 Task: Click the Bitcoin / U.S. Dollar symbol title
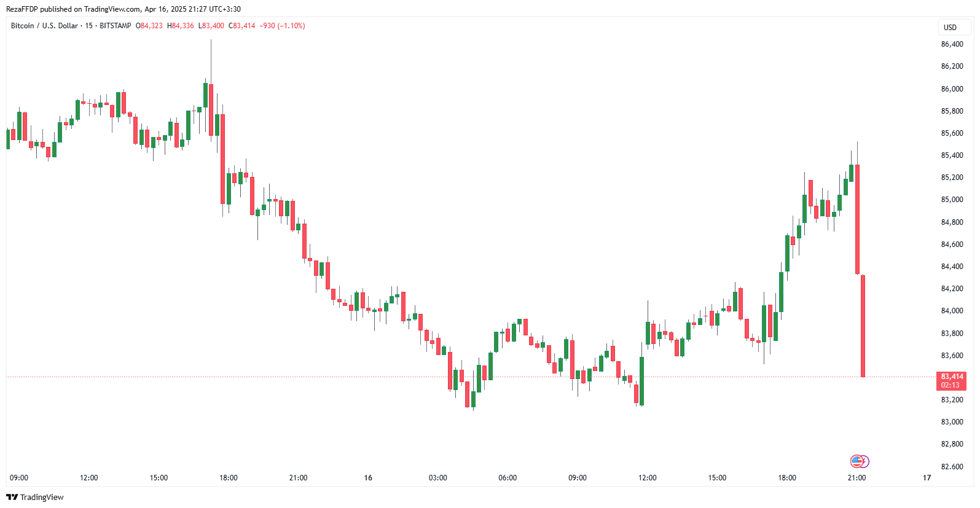point(44,26)
